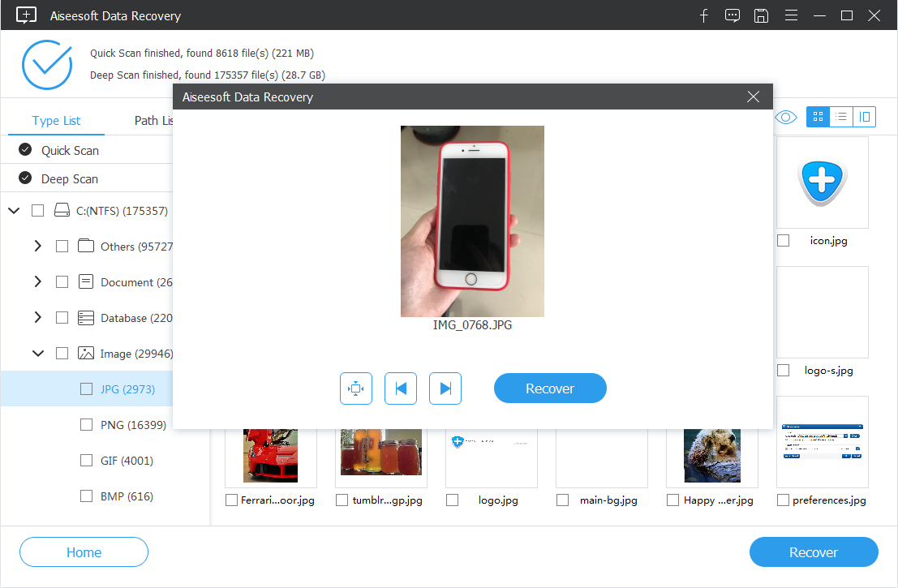Click the Deep Scan row label

coord(69,179)
